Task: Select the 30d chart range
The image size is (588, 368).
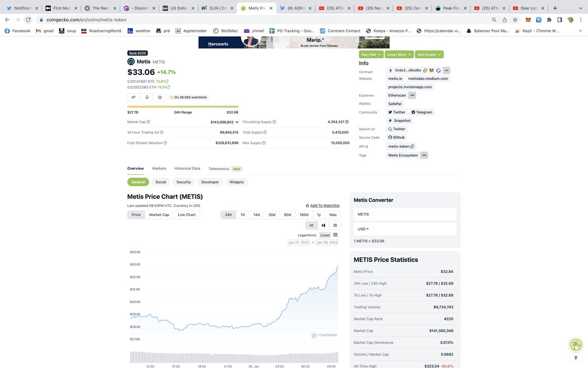Action: 271,214
